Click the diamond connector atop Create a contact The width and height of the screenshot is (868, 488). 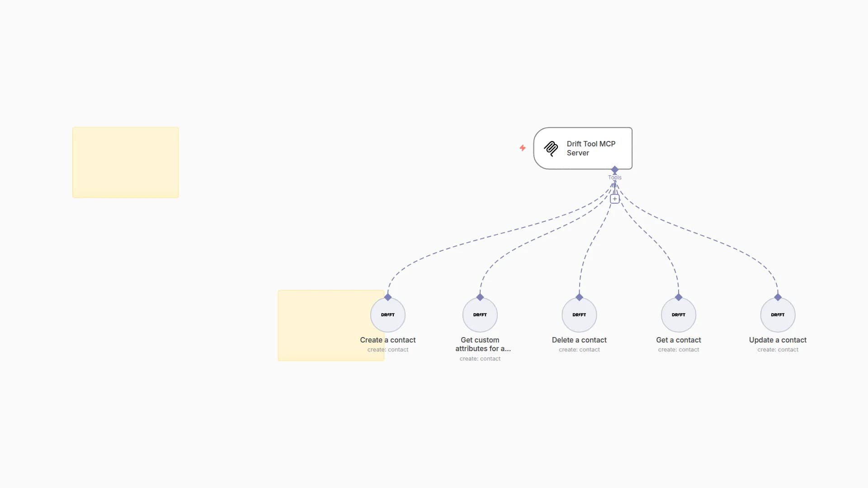388,297
